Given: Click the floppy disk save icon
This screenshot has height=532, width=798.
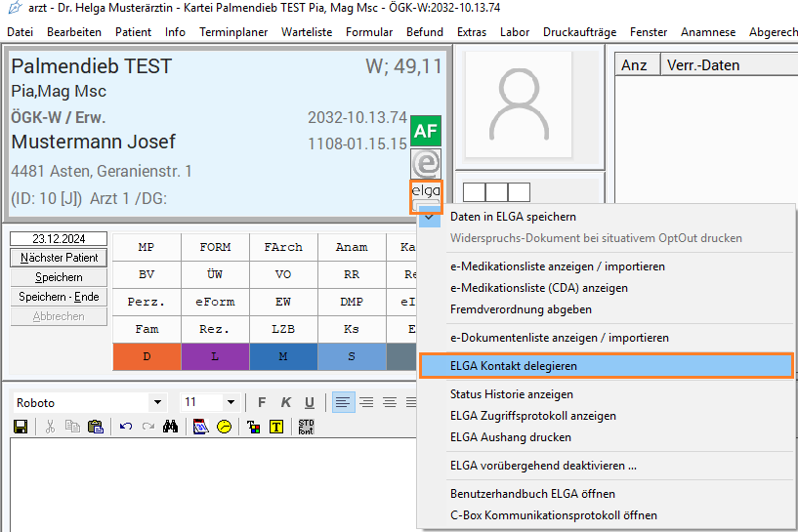Looking at the screenshot, I should point(21,427).
